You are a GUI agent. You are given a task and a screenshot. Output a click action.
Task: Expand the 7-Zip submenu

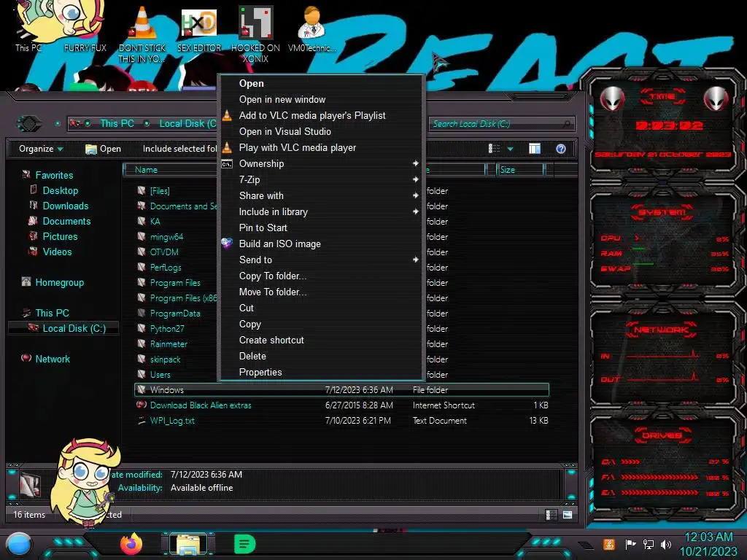[x=321, y=179]
